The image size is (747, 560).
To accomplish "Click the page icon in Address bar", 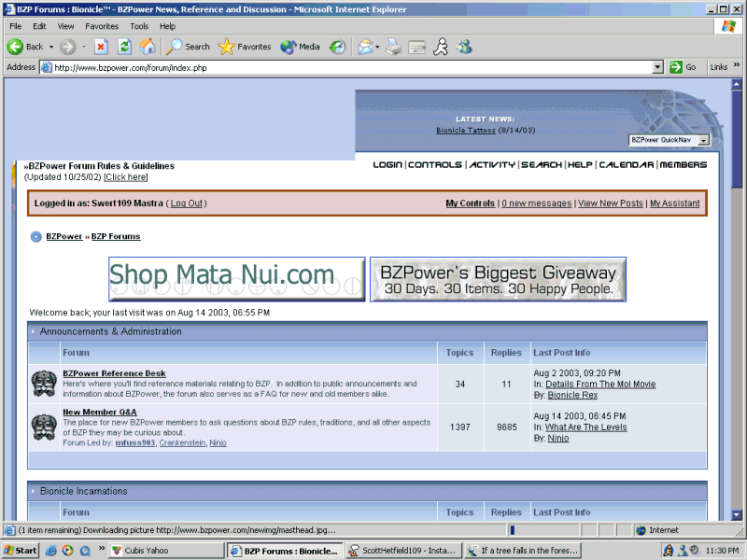I will tap(46, 67).
